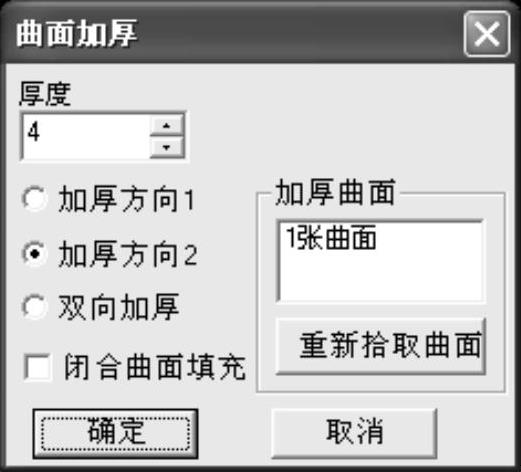
Task: Click the 曲面加厚 title bar text
Action: (x=77, y=34)
